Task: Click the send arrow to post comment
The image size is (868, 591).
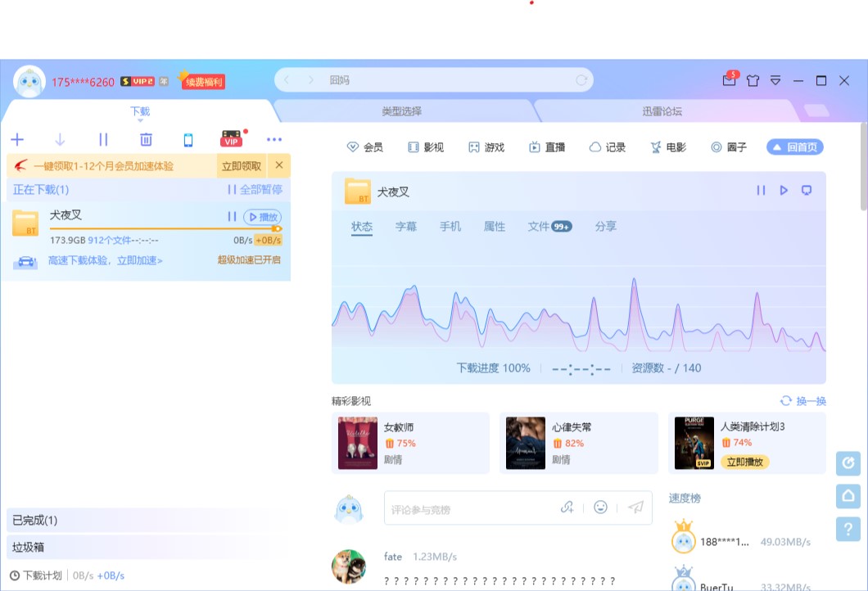Action: 635,508
